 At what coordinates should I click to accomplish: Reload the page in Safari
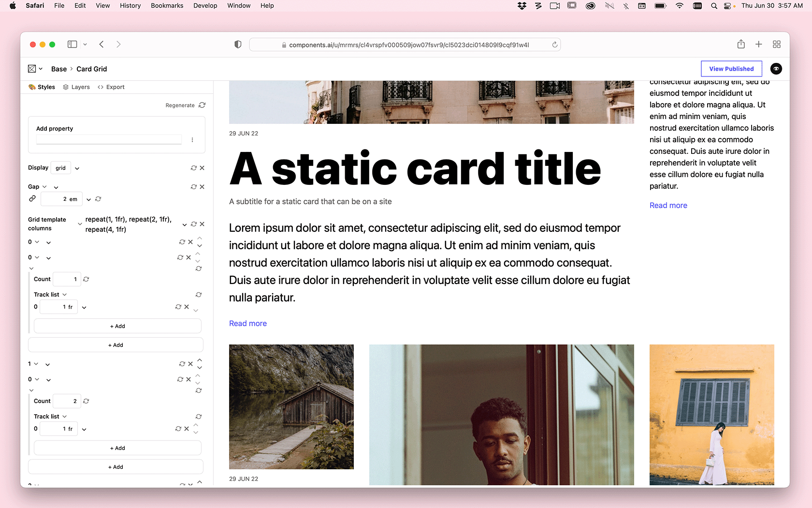555,45
